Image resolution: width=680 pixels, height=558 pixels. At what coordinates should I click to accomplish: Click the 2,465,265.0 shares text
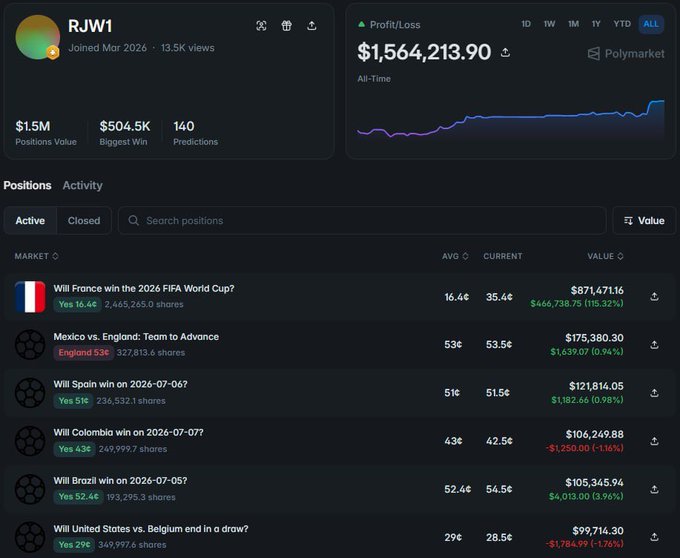click(x=144, y=304)
